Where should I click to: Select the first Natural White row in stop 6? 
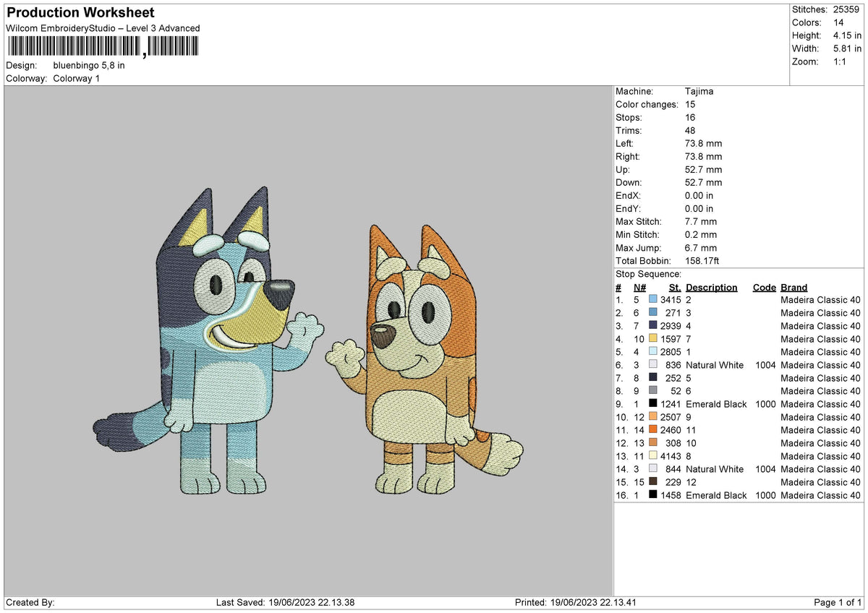point(738,365)
